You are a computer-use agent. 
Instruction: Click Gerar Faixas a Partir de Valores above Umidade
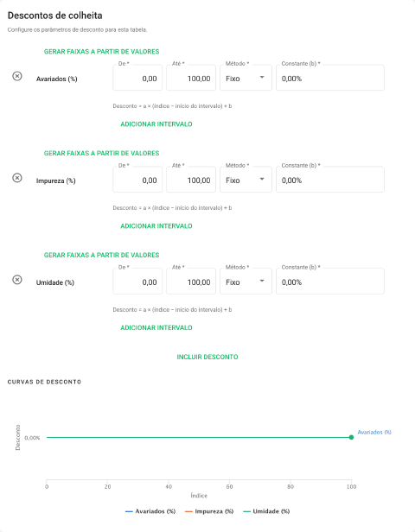(x=101, y=255)
